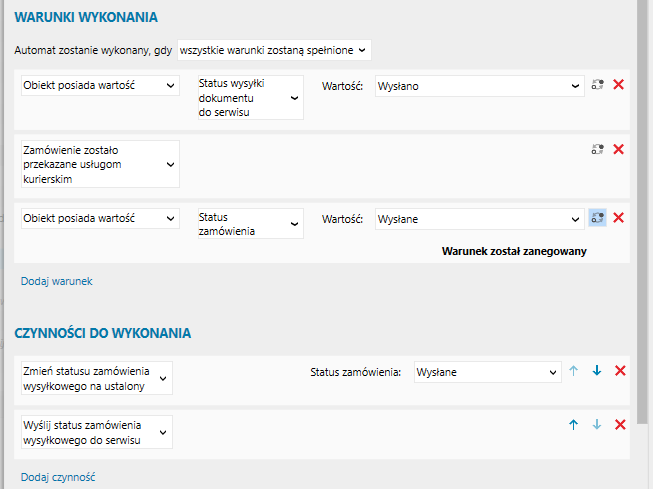Expand the action's 'Status zamówienia: Wysłane' dropdown
Viewport: 653px width, 489px height.
pyautogui.click(x=487, y=372)
